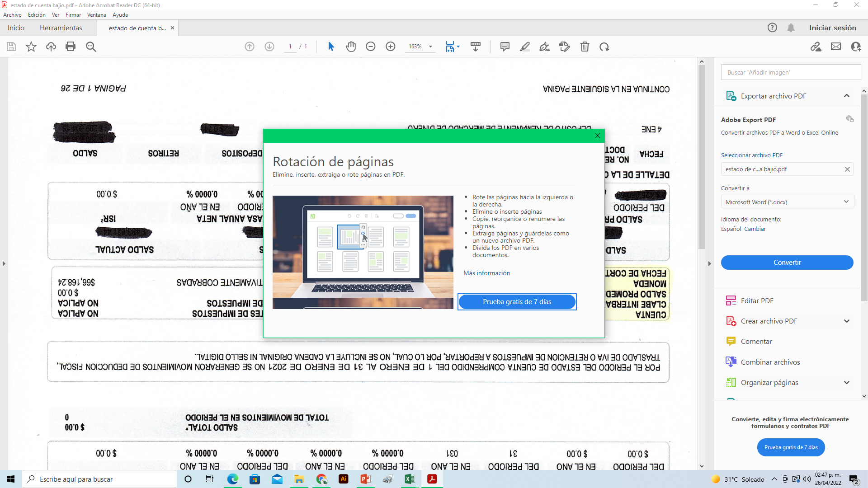The height and width of the screenshot is (488, 868).
Task: Expand the Organizar páginas section
Action: tap(847, 382)
